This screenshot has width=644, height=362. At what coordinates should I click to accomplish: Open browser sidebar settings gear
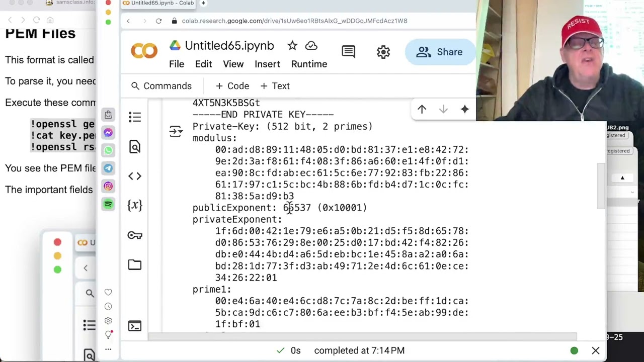click(108, 320)
